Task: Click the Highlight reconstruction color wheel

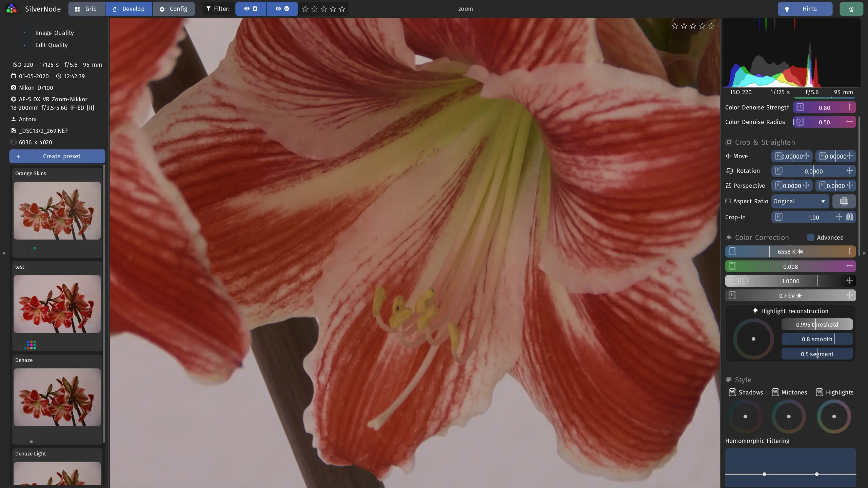Action: 753,339
